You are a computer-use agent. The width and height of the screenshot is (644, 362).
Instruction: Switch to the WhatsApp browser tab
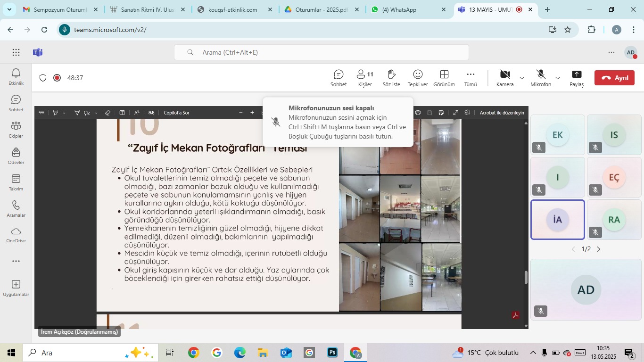tap(408, 9)
